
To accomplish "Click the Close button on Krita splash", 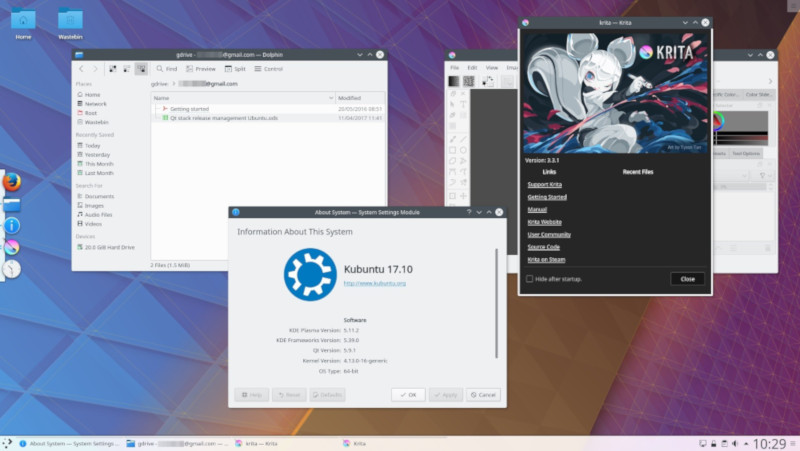I will pyautogui.click(x=687, y=279).
